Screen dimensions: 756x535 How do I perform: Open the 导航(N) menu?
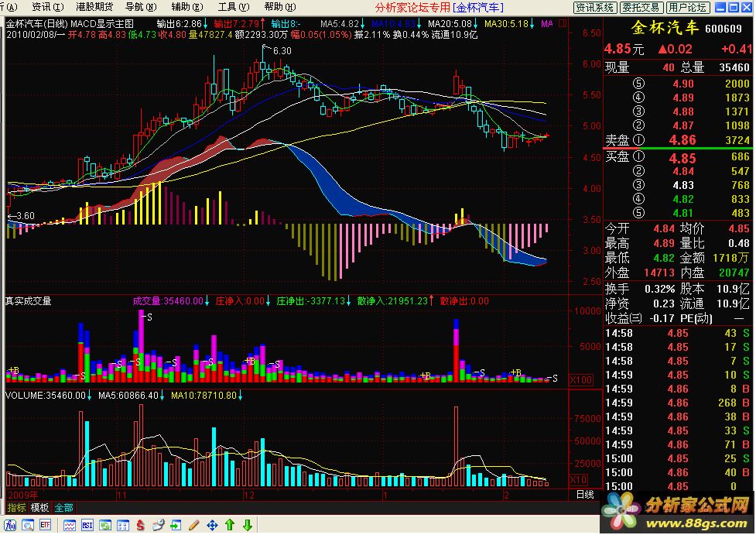tap(141, 7)
